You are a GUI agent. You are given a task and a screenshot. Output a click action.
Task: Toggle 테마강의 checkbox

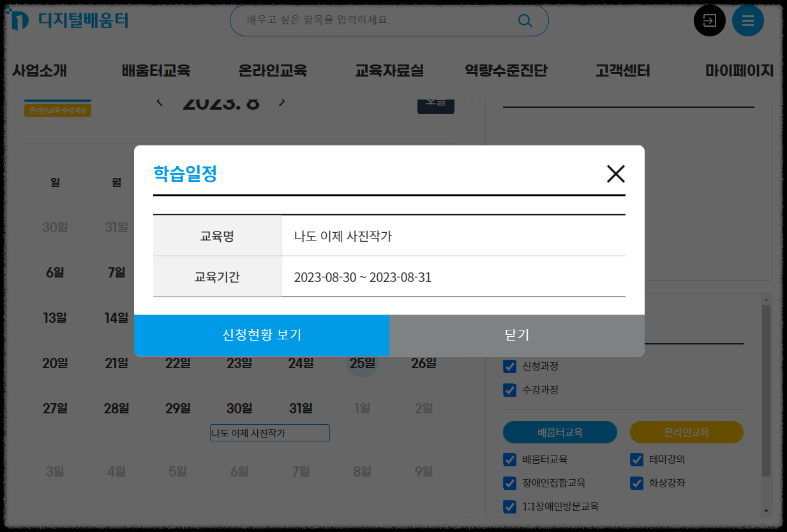point(636,459)
